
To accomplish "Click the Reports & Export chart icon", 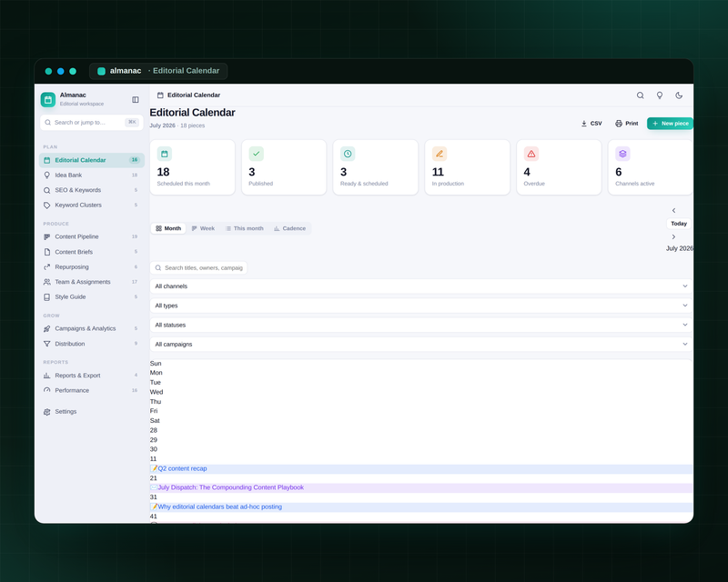I will pos(47,376).
